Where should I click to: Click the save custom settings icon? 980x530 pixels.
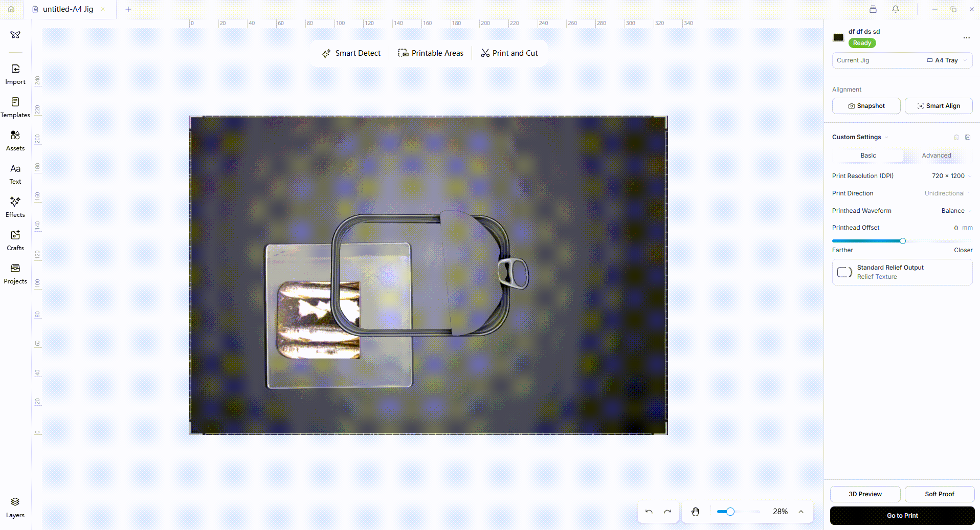(x=968, y=137)
